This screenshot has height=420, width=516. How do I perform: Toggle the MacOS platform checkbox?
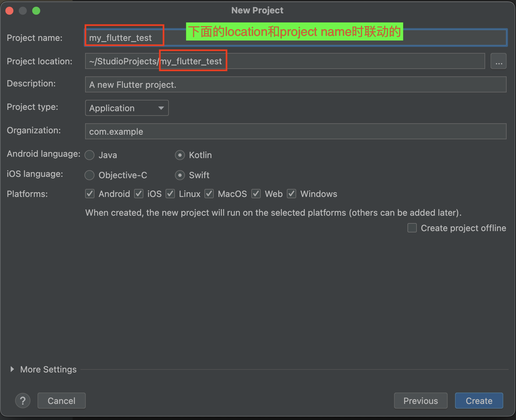pyautogui.click(x=209, y=194)
